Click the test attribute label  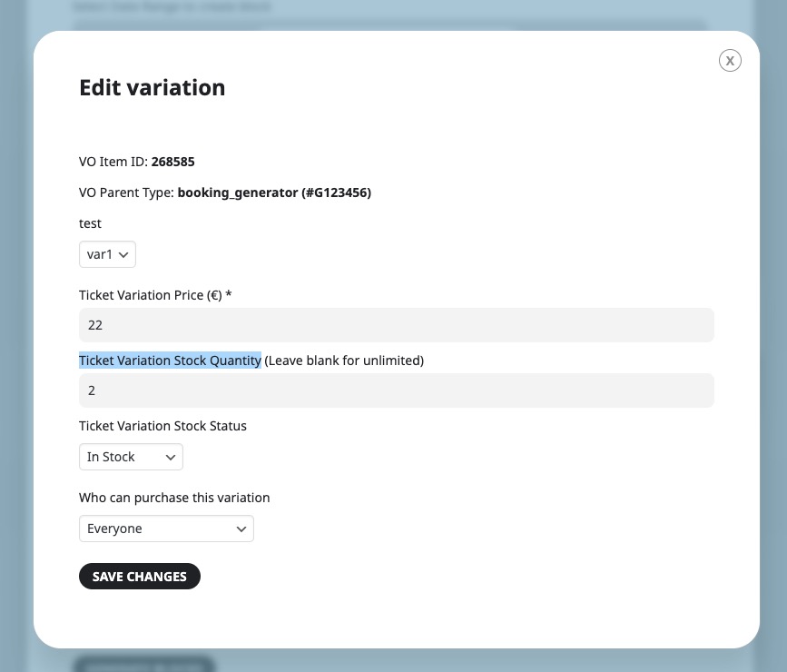click(90, 223)
